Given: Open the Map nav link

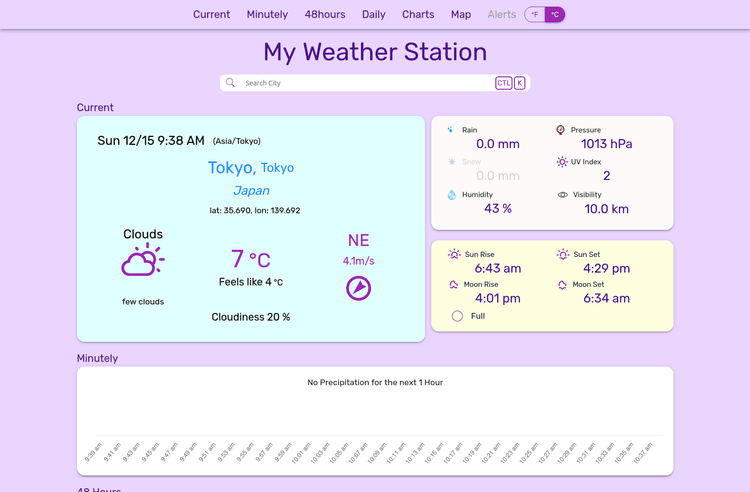Looking at the screenshot, I should (461, 14).
